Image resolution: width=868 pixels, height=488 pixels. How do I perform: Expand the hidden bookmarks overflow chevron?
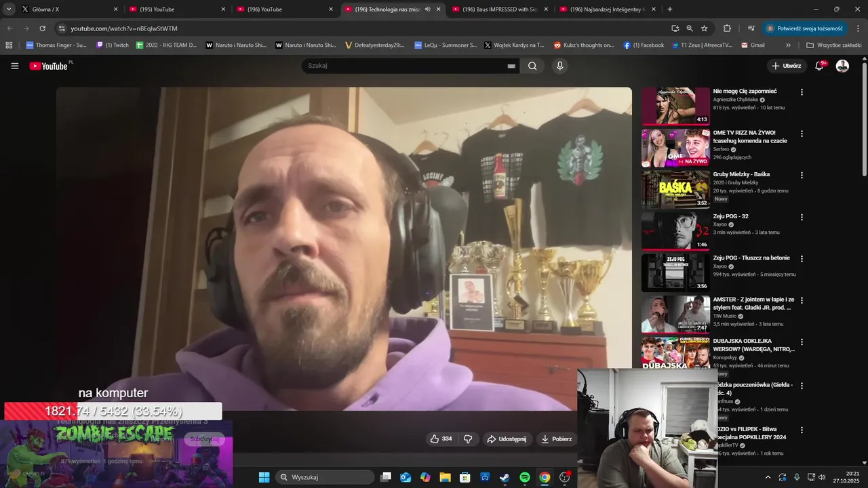[788, 45]
